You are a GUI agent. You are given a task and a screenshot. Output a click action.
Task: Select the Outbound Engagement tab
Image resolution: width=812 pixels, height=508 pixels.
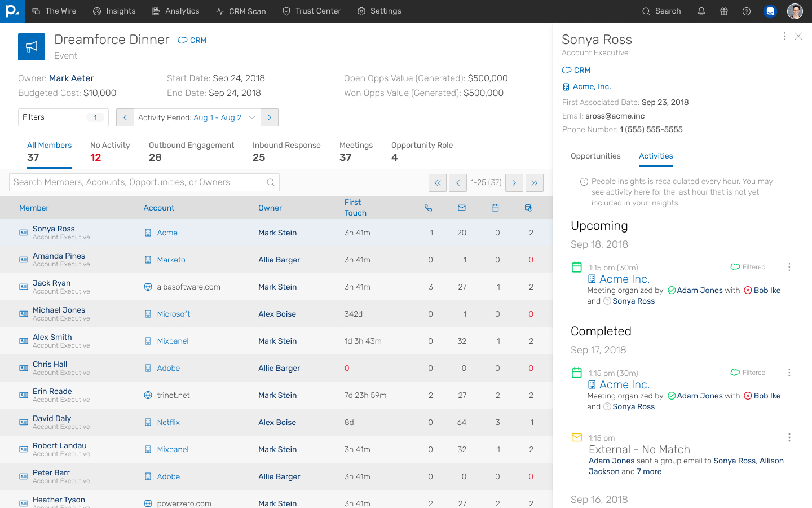pyautogui.click(x=191, y=152)
